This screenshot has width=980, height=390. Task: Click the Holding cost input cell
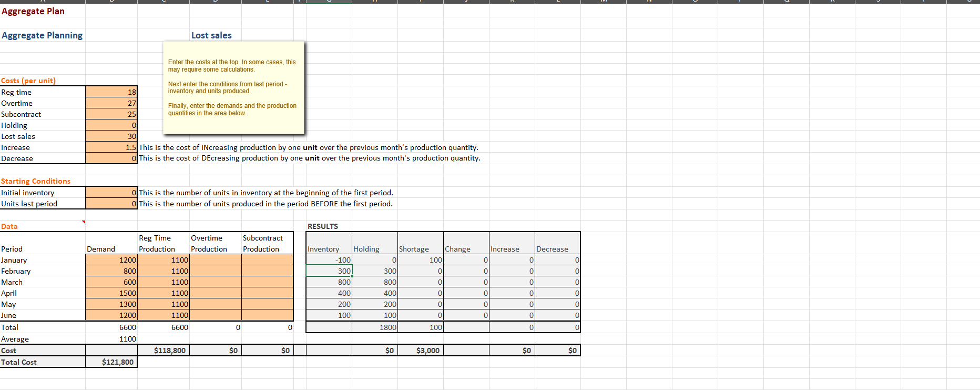tap(111, 125)
